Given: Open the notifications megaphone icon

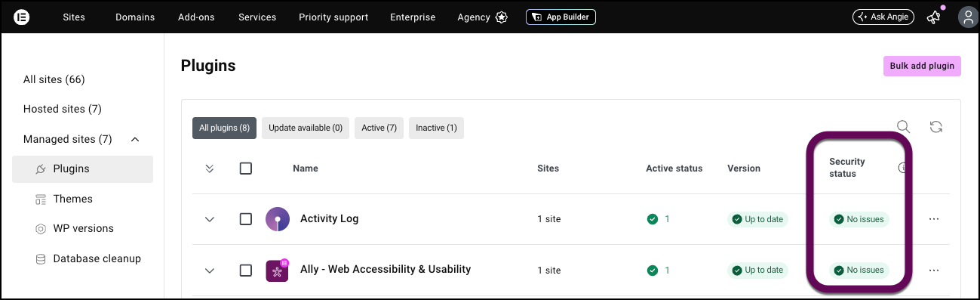Looking at the screenshot, I should tap(934, 17).
